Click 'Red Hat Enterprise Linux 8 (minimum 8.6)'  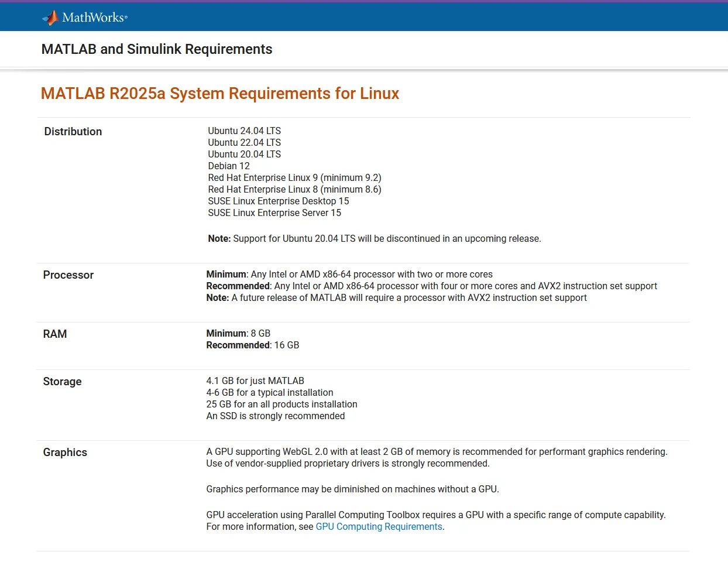click(x=295, y=190)
